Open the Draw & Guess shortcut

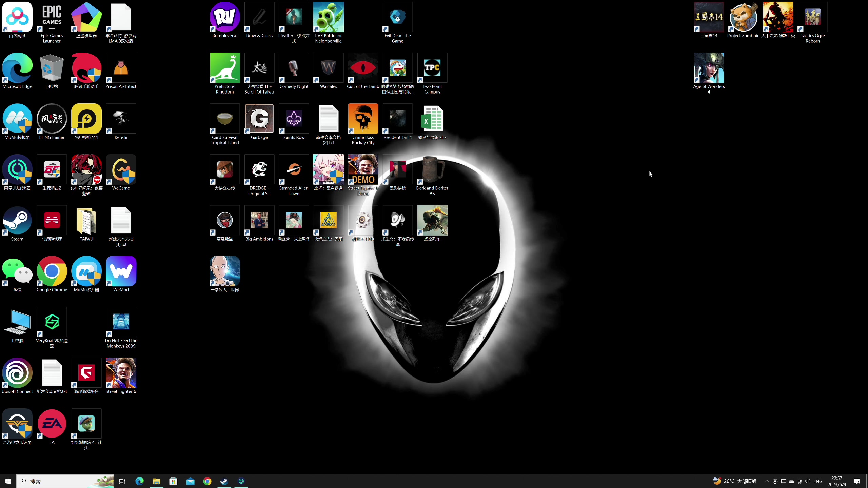[x=259, y=20]
